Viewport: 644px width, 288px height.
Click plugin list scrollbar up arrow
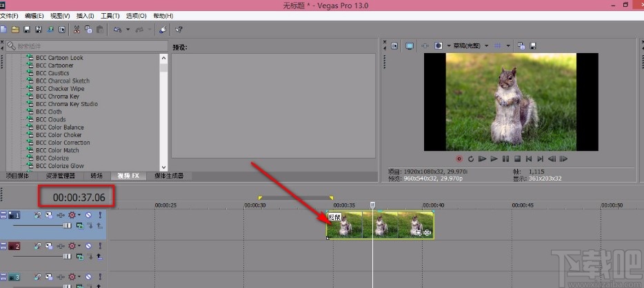pyautogui.click(x=164, y=58)
